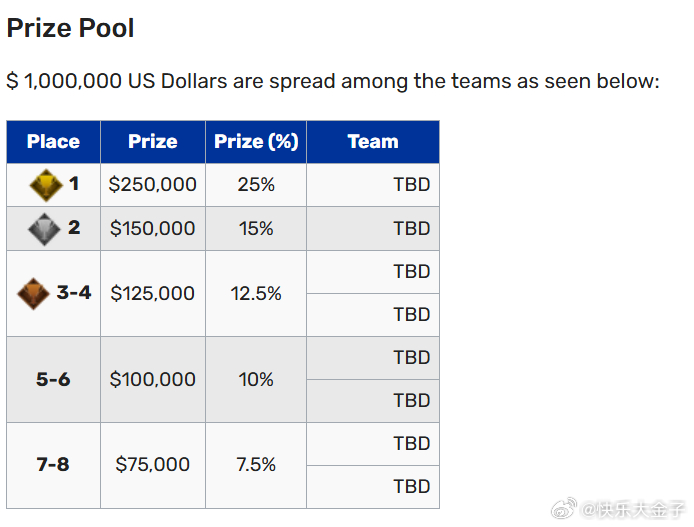Click the bronze trophy icon for 3-4 place

click(34, 293)
